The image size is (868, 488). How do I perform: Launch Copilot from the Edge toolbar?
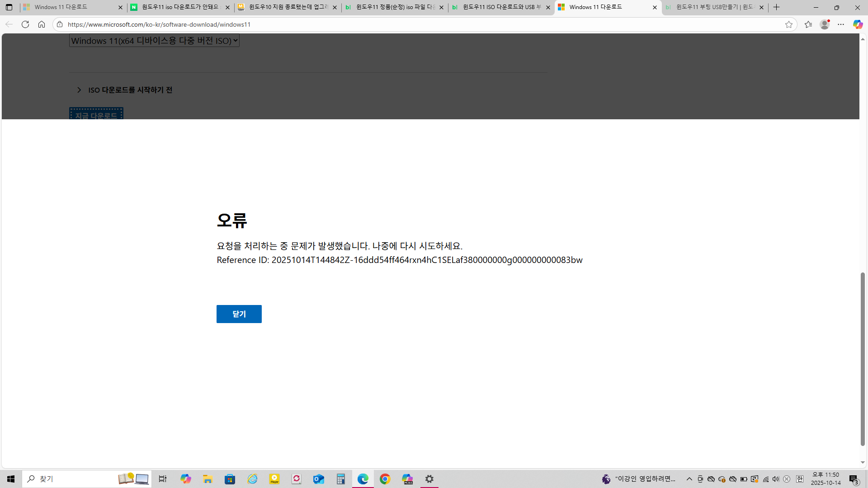[858, 24]
